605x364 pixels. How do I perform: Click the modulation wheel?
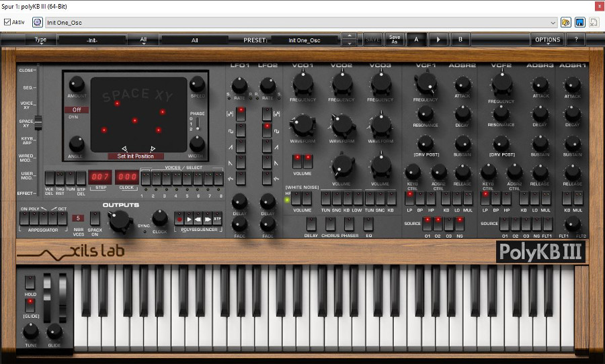pos(63,298)
